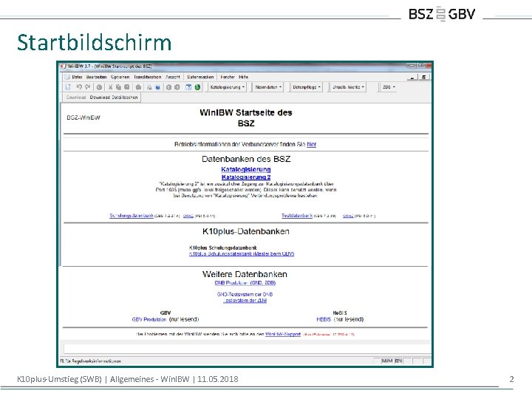532x399 pixels.
Task: Expand the Datenpflege dropdown
Action: pos(307,87)
